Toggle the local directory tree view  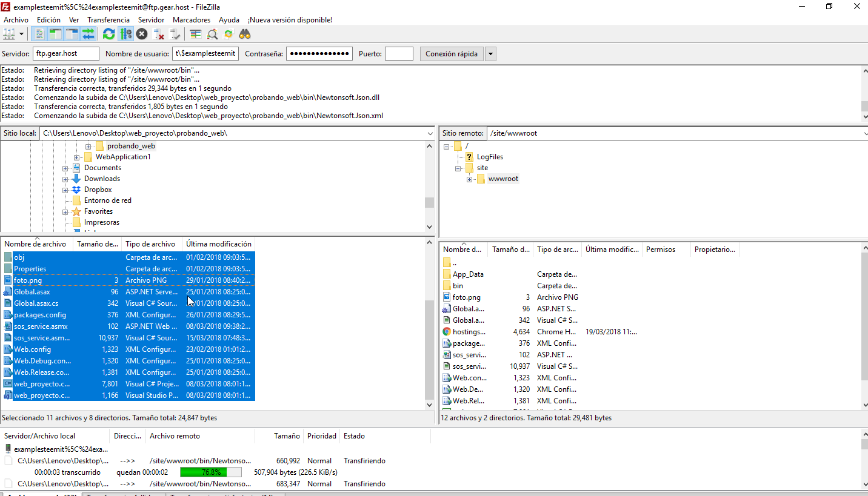(x=56, y=34)
